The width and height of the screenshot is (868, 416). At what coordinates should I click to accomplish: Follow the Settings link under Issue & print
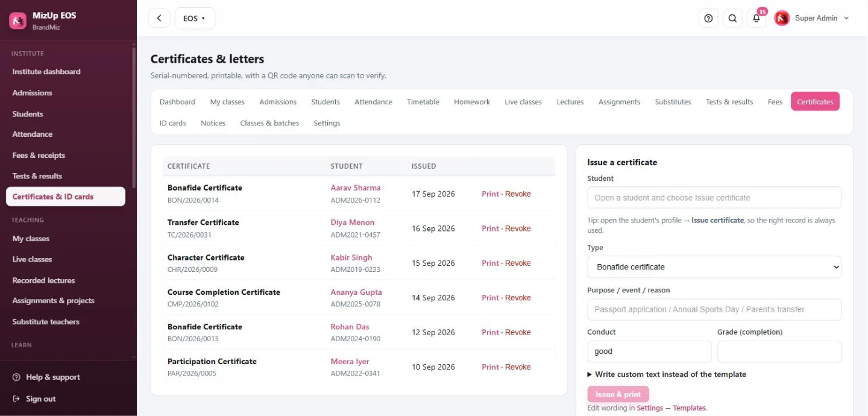click(650, 408)
